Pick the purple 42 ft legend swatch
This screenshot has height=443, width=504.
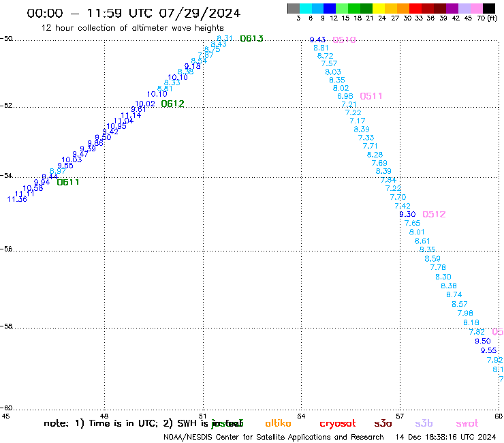click(x=452, y=8)
